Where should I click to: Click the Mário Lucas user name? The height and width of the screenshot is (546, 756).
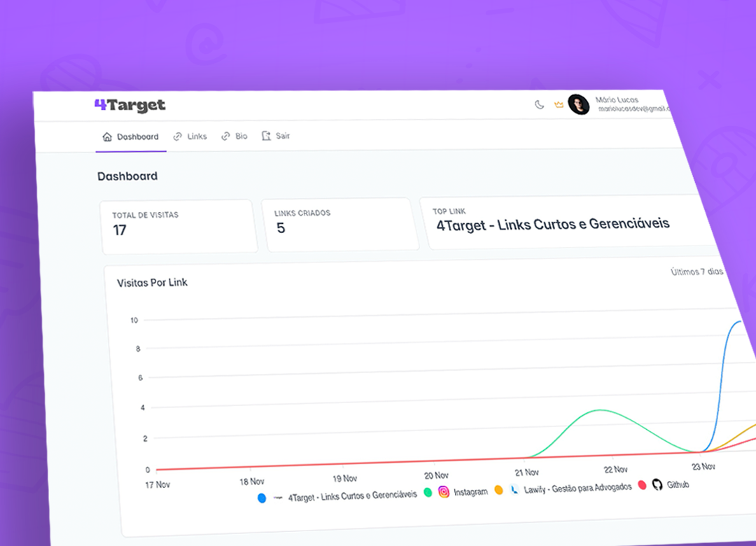point(617,100)
